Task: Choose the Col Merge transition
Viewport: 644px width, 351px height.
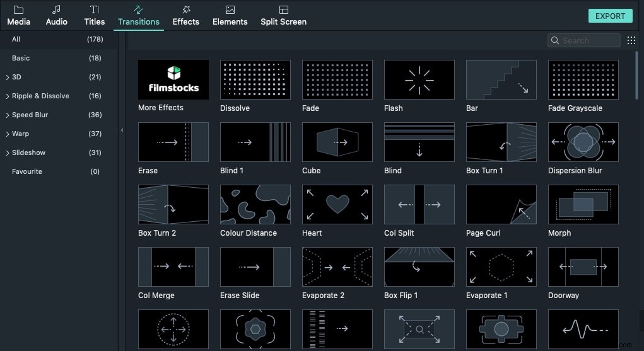Action: point(173,267)
